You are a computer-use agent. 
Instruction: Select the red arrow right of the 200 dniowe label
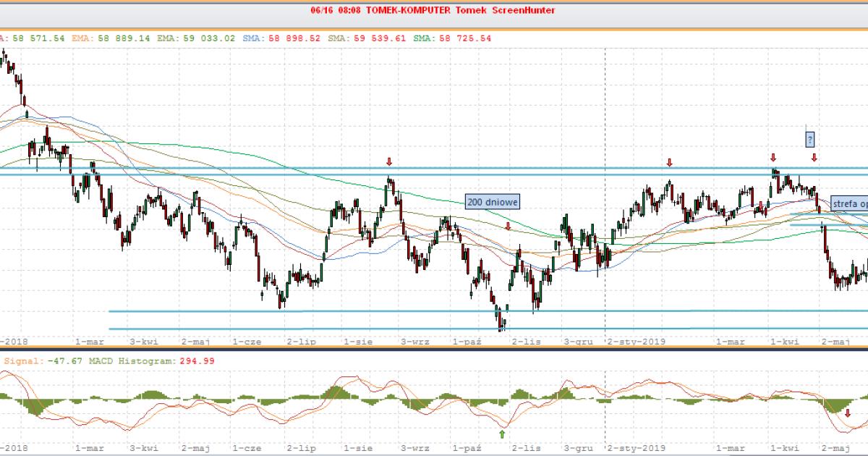tap(508, 226)
